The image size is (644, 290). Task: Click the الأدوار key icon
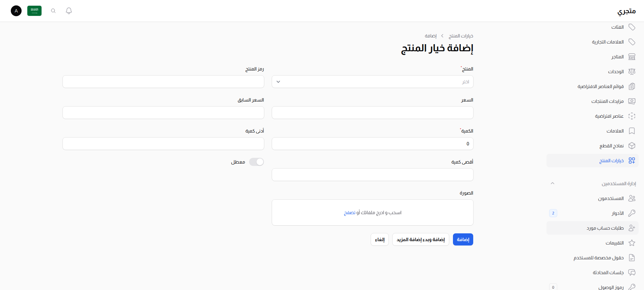(x=632, y=213)
